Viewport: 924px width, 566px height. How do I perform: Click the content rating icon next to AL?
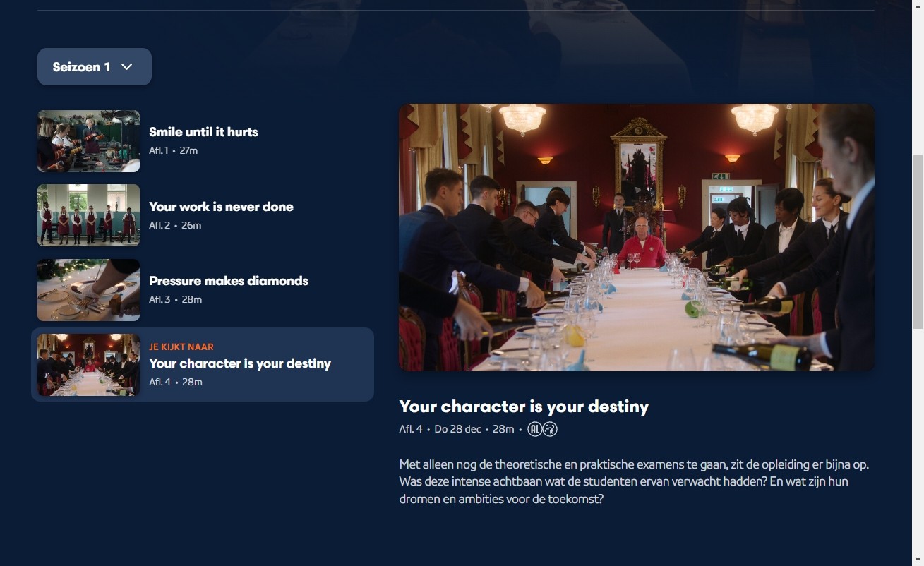550,429
